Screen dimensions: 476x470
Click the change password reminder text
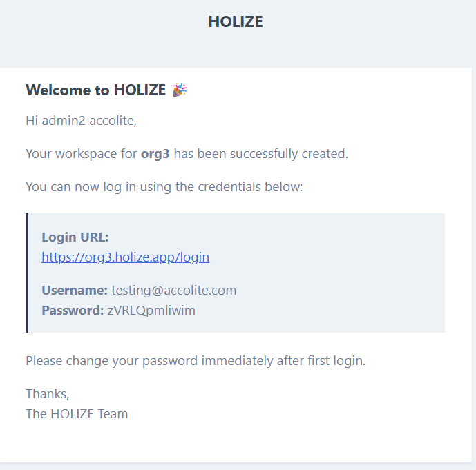pos(196,361)
